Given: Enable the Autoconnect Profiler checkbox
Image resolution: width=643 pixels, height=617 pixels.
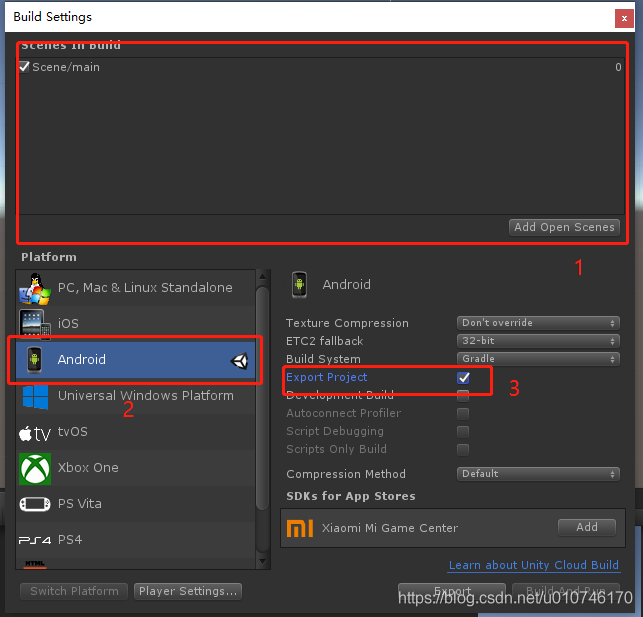Looking at the screenshot, I should tap(463, 414).
